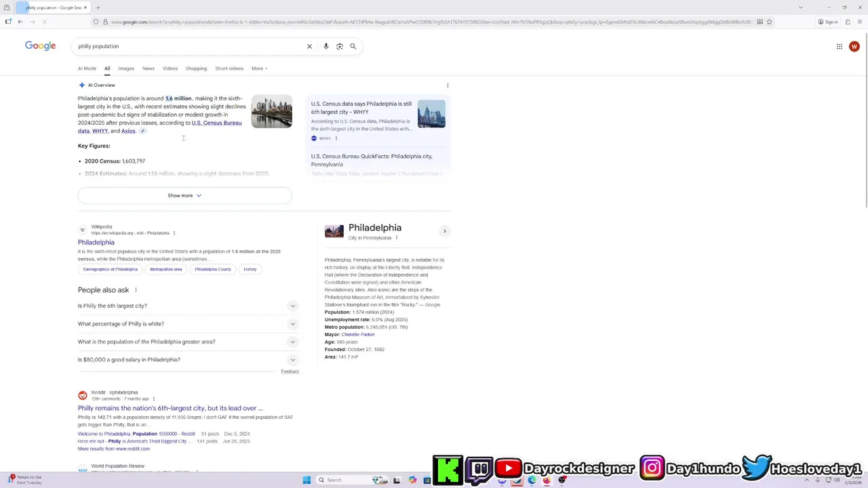Open Firefox extensions button
Image resolution: width=868 pixels, height=488 pixels.
click(x=848, y=22)
